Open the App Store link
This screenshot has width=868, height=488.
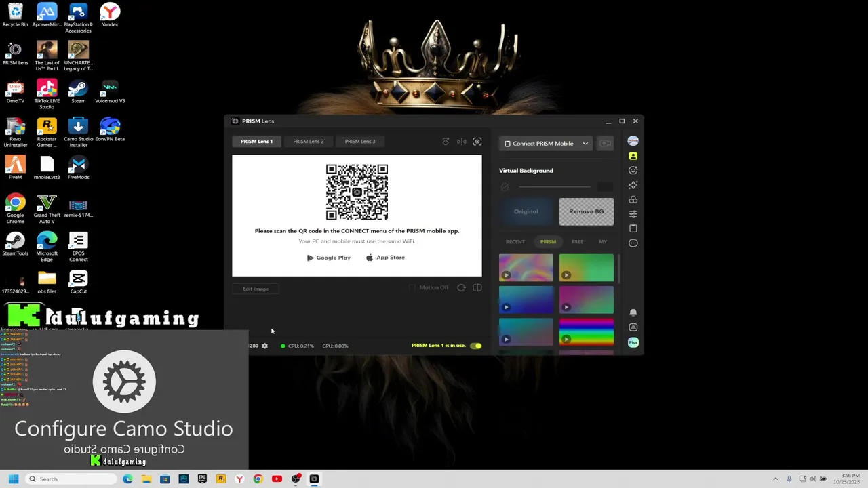pos(385,258)
